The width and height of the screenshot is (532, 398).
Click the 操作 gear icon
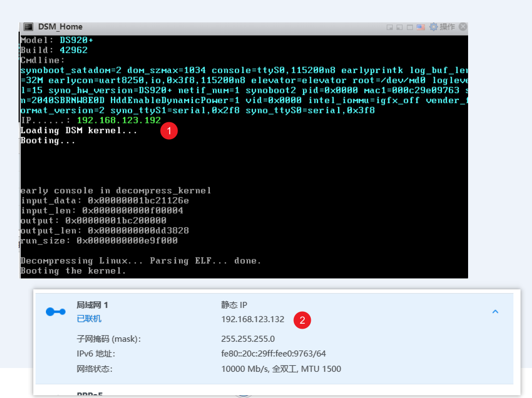(434, 26)
